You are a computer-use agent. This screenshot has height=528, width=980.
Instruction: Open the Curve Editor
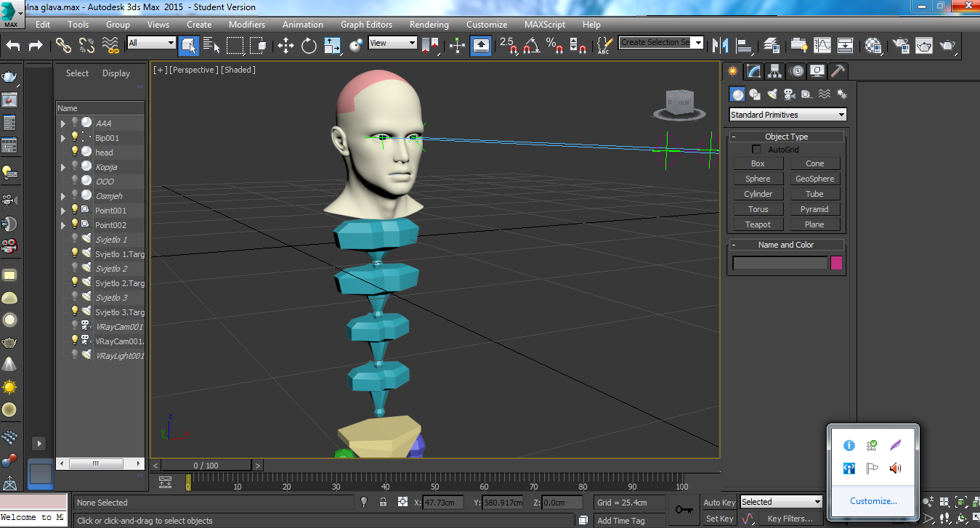pos(822,46)
